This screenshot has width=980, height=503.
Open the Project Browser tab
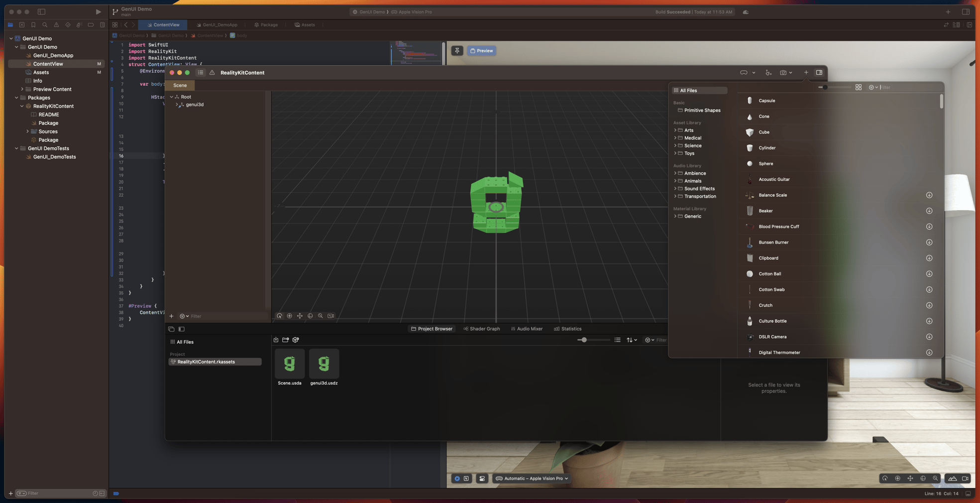click(x=432, y=329)
